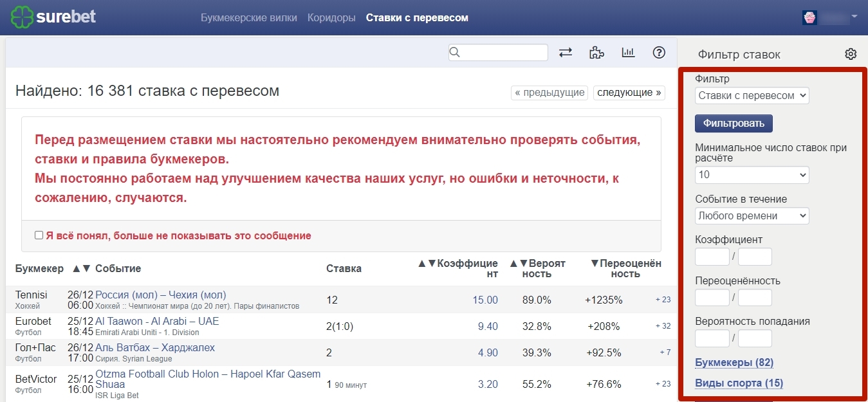The image size is (868, 402).
Task: Sort by 'Переоценённость' column header
Action: tap(625, 268)
